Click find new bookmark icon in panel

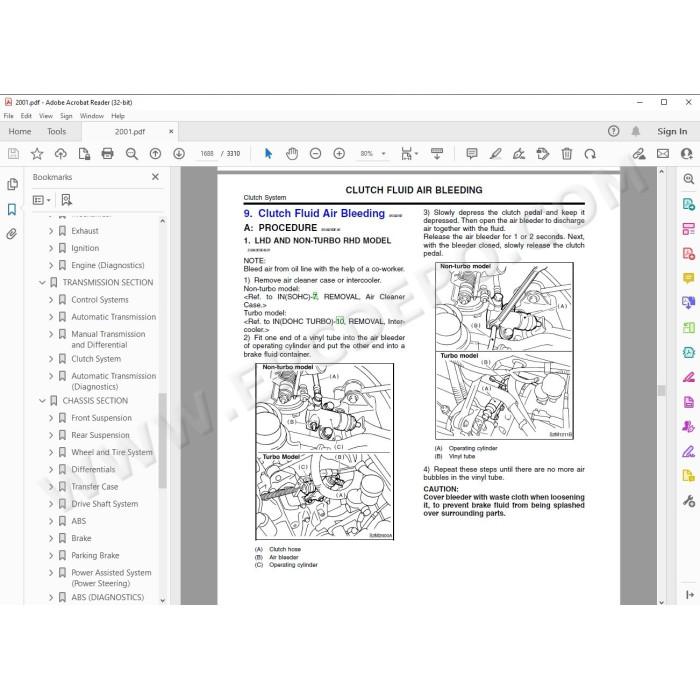[67, 200]
